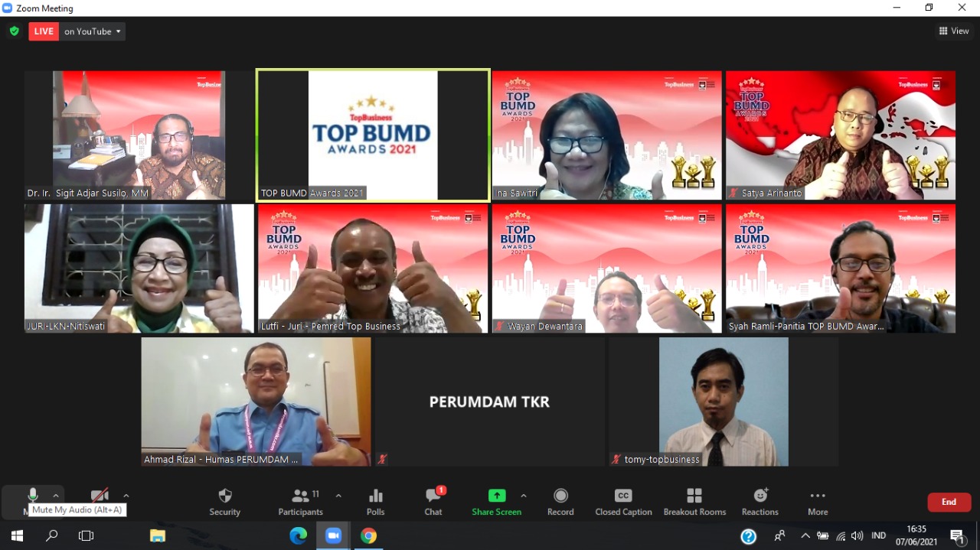Launch the Polls window
Screen dimensions: 980x550
coord(375,501)
